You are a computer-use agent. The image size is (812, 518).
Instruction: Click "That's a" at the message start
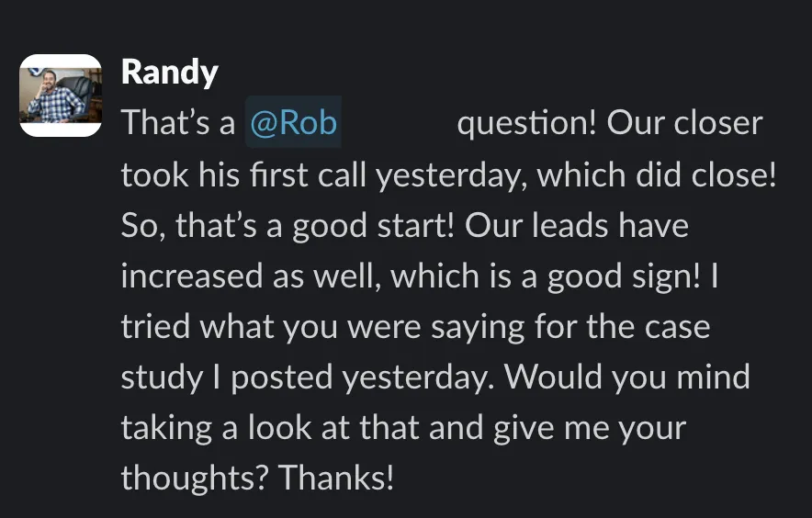[178, 123]
